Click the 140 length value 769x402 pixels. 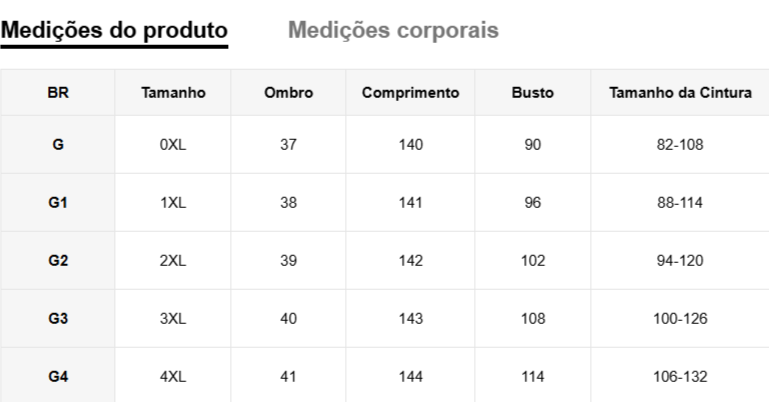(410, 145)
